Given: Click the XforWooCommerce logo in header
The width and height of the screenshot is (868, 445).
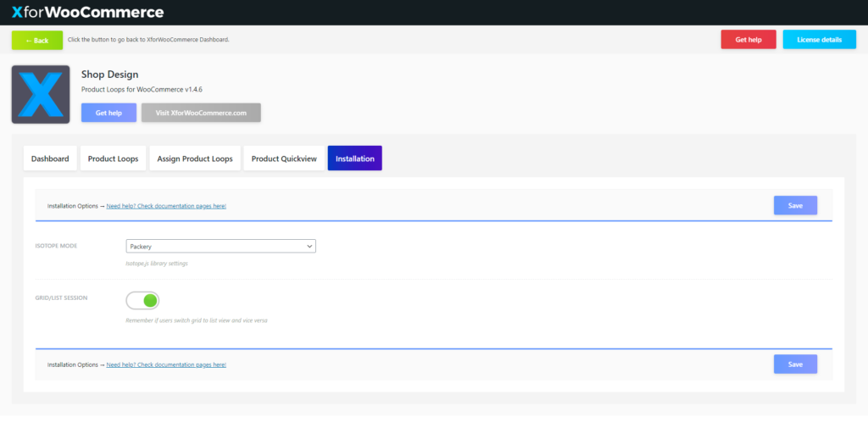Looking at the screenshot, I should 87,12.
